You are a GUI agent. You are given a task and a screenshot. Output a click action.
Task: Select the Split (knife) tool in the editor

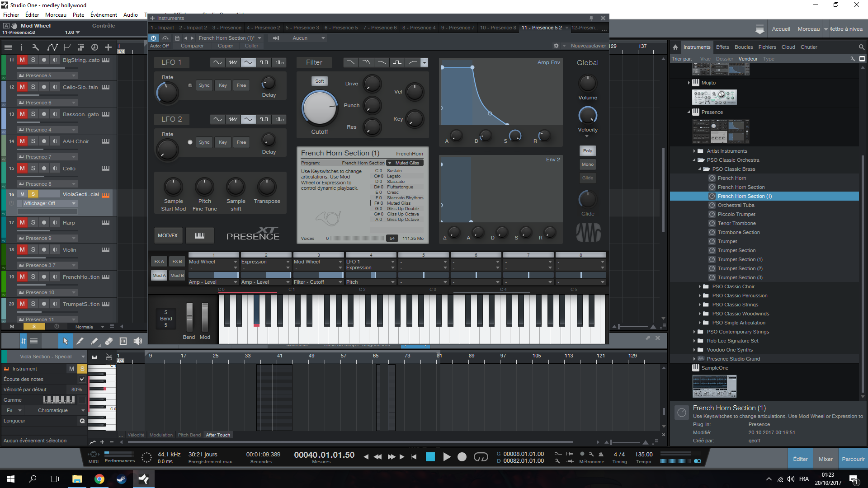[80, 342]
